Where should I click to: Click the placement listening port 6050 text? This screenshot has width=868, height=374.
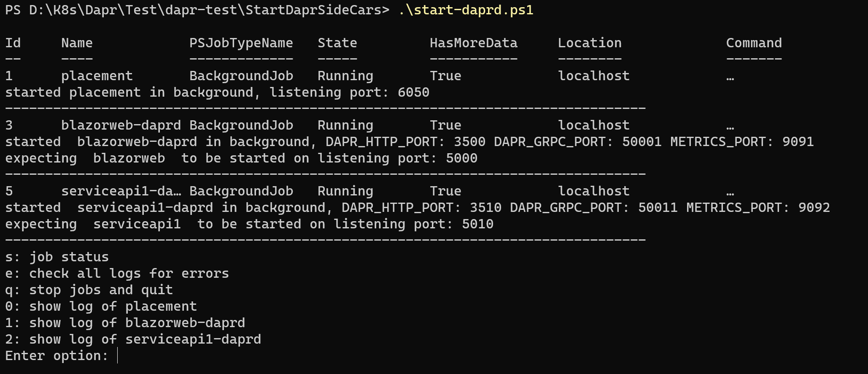414,92
